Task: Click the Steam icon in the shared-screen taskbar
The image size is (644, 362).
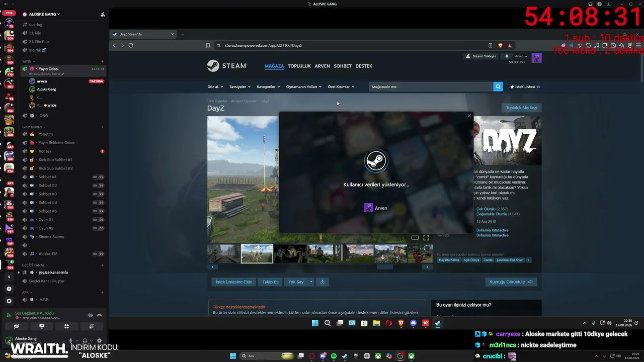Action: [x=438, y=323]
